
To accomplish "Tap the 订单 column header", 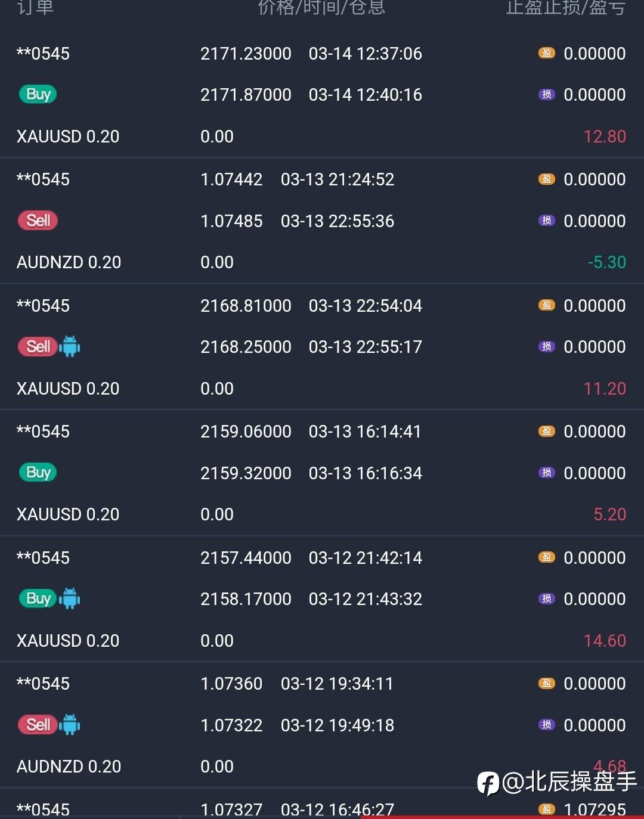I will (x=35, y=7).
